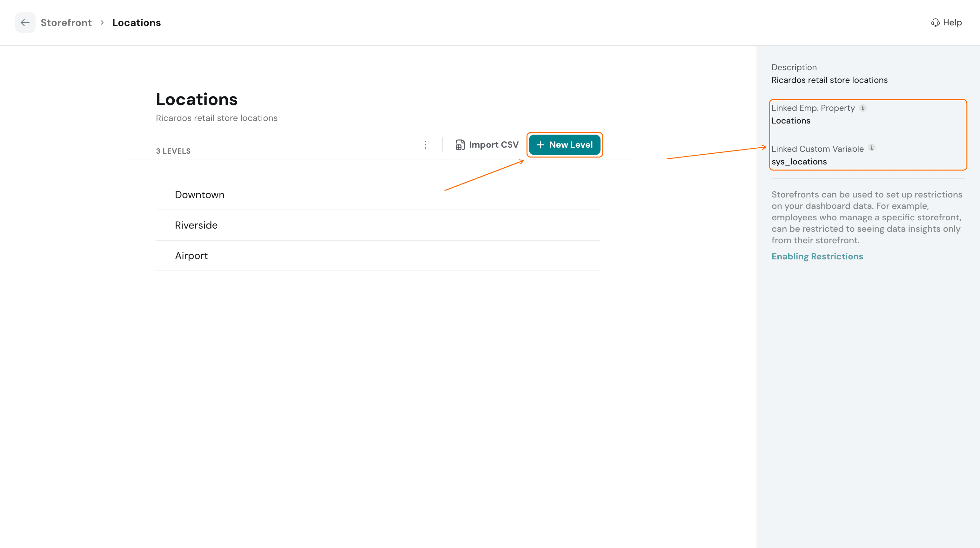Click the plus icon on New Level
The height and width of the screenshot is (548, 980).
[540, 145]
